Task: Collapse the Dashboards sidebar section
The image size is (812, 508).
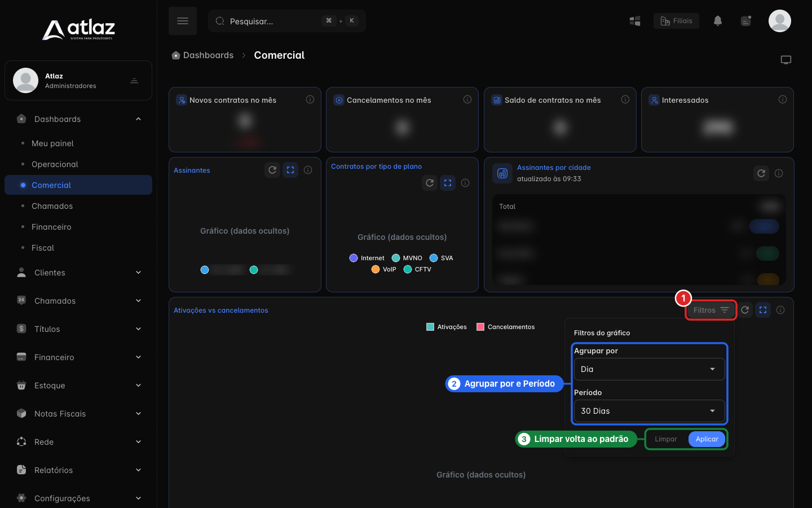Action: pos(78,119)
